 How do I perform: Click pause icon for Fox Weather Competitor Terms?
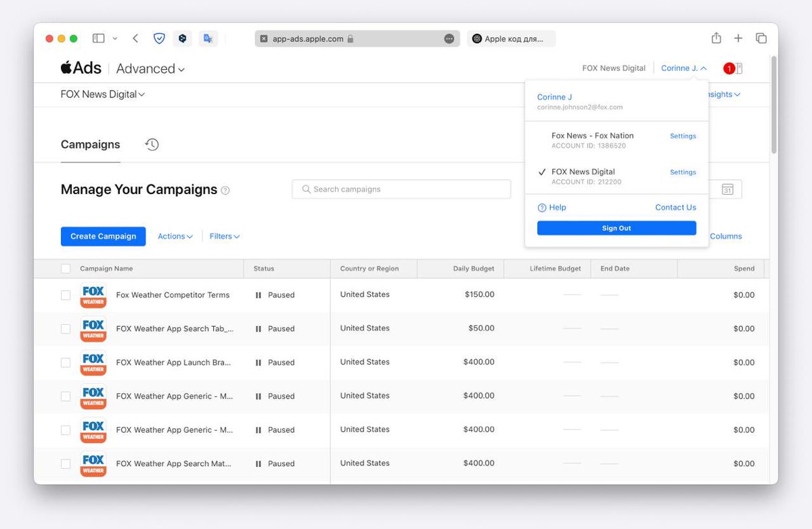[x=258, y=295]
